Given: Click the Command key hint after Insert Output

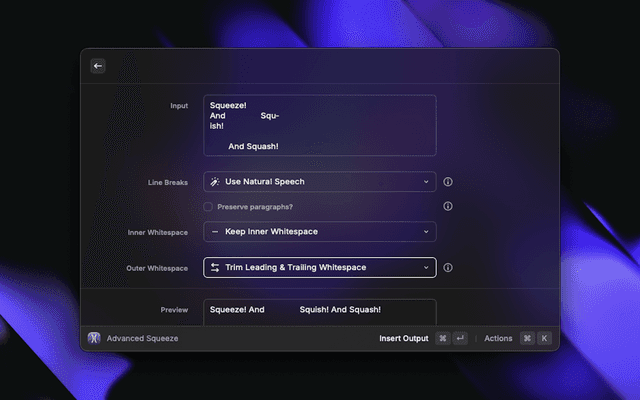Looking at the screenshot, I should click(441, 338).
